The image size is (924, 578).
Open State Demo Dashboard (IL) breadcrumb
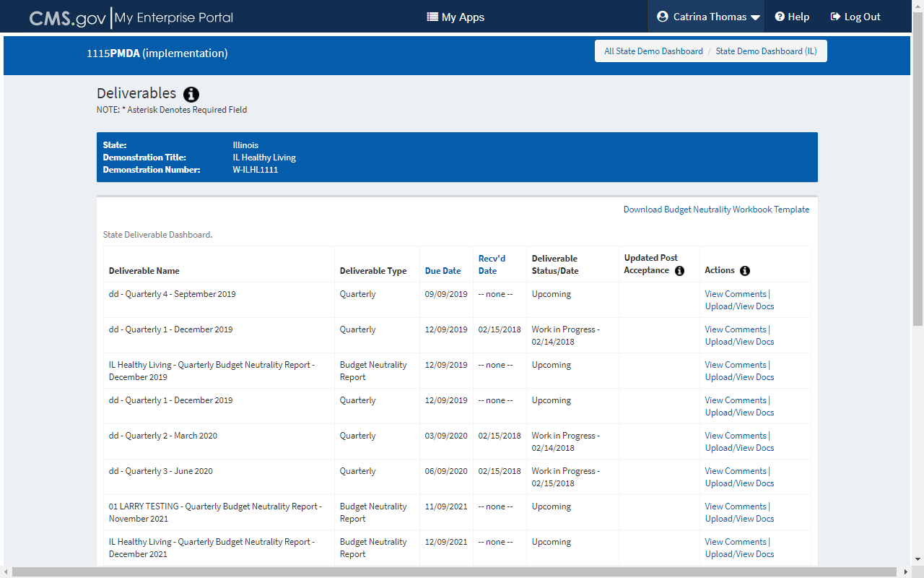pos(766,51)
